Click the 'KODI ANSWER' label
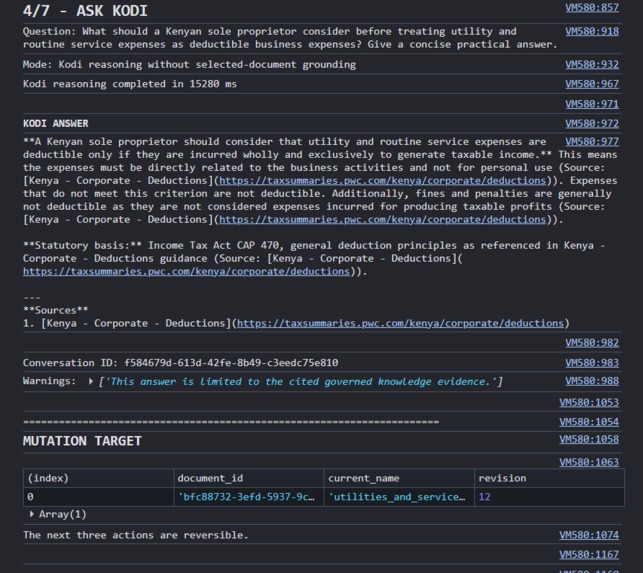Screen dimensions: 643x573 [x=55, y=123]
